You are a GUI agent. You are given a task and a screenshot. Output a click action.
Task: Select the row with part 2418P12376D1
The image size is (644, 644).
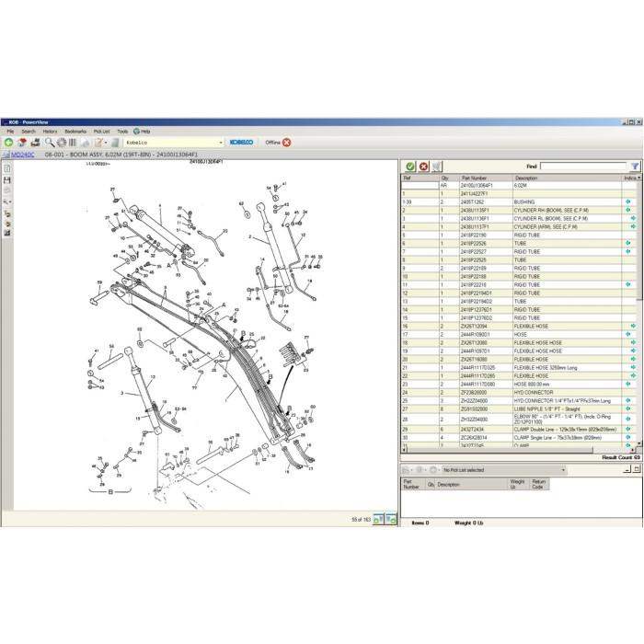pyautogui.click(x=519, y=310)
